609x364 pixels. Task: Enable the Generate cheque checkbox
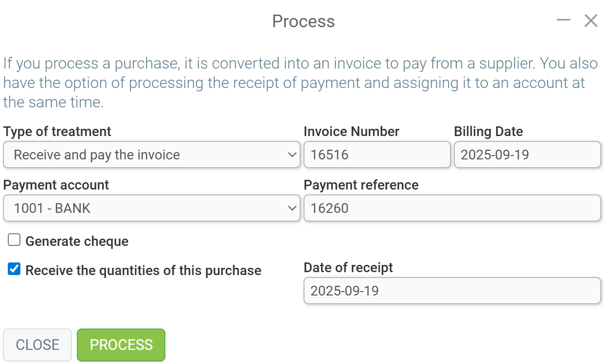(14, 240)
